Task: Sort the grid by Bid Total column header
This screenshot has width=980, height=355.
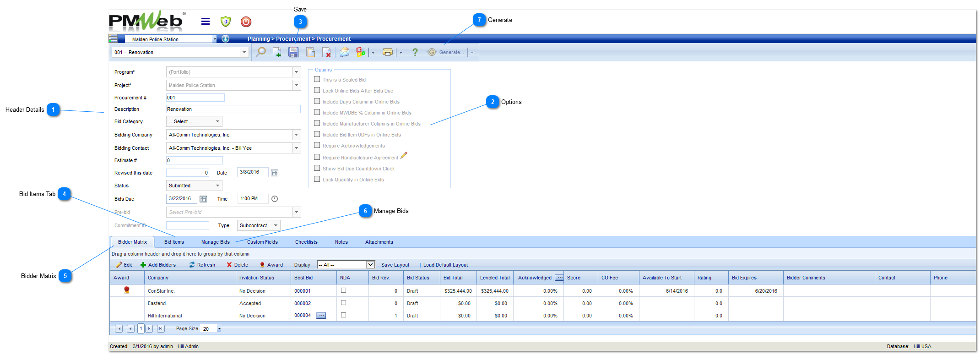Action: (453, 278)
